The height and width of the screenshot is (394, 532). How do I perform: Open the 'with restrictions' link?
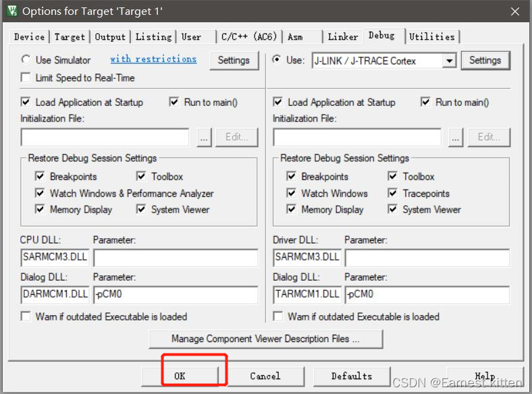pyautogui.click(x=153, y=59)
